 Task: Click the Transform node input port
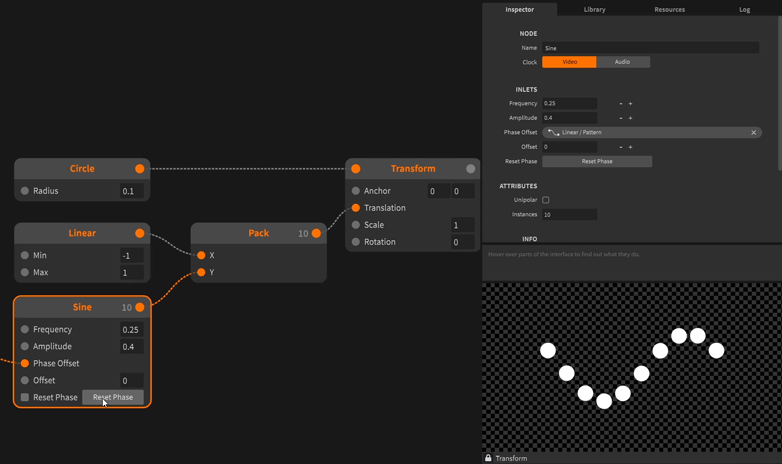[356, 169]
